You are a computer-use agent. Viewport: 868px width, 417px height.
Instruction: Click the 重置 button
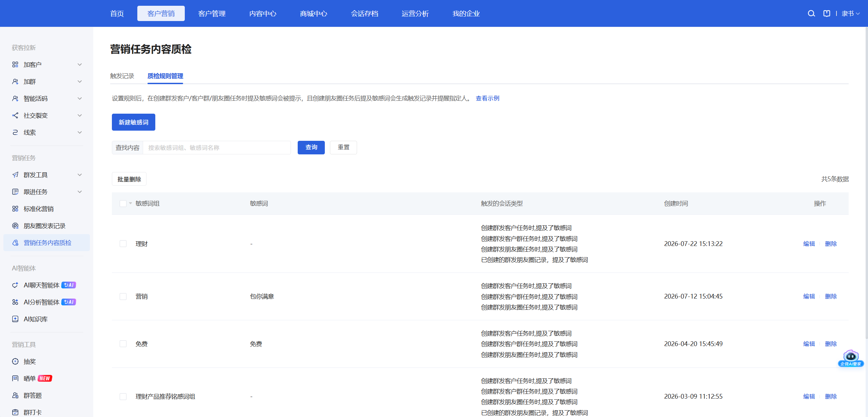(x=343, y=148)
